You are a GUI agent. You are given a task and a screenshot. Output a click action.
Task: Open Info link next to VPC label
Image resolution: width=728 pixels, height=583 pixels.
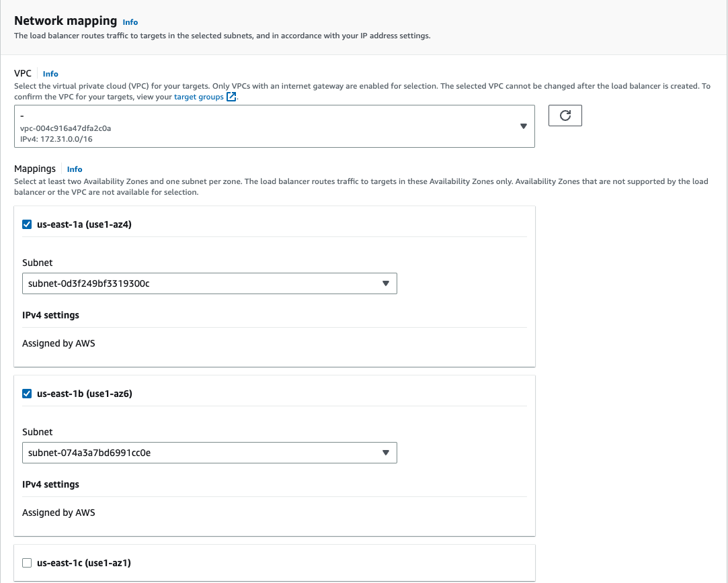pos(50,74)
